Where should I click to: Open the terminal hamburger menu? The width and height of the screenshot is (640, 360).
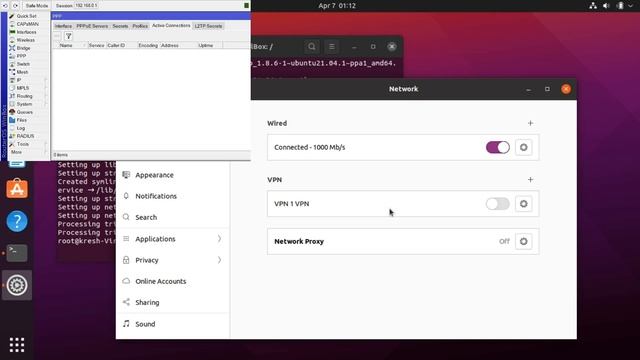click(332, 47)
